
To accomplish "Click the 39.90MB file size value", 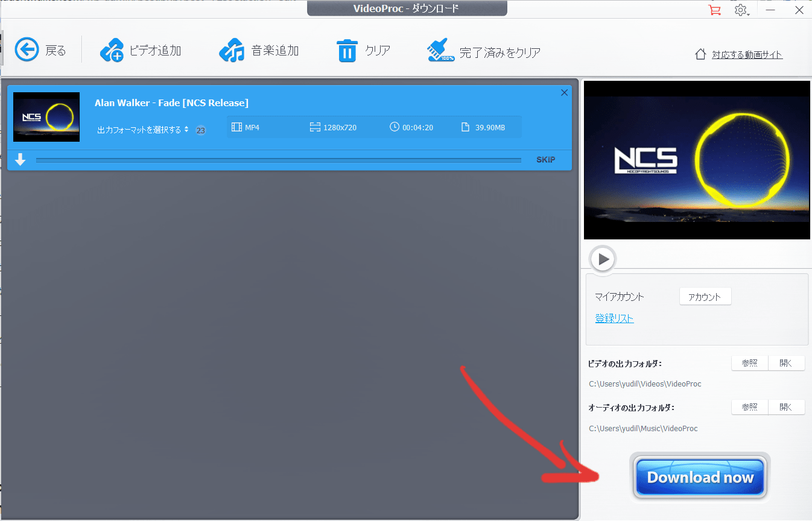I will [x=490, y=127].
